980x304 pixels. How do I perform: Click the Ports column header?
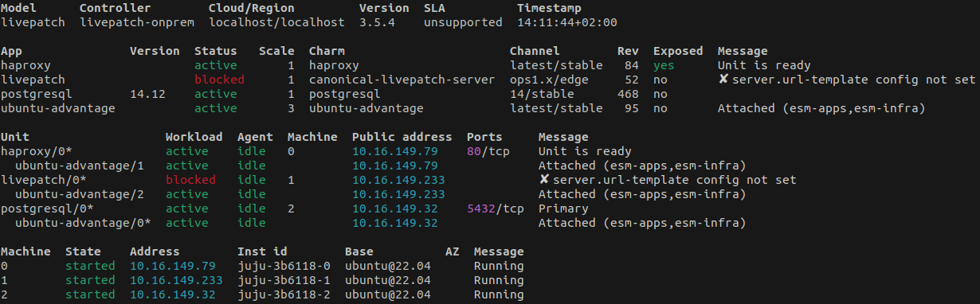point(484,137)
